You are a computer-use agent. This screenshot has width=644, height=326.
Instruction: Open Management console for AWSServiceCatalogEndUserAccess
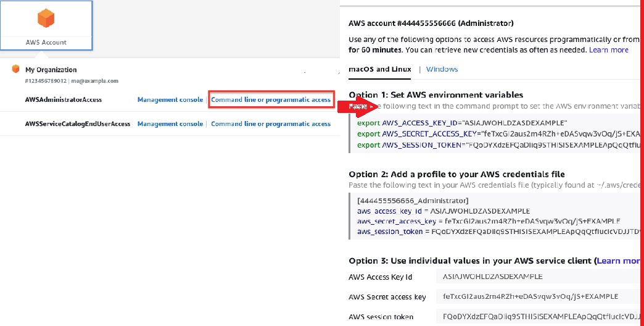click(170, 124)
